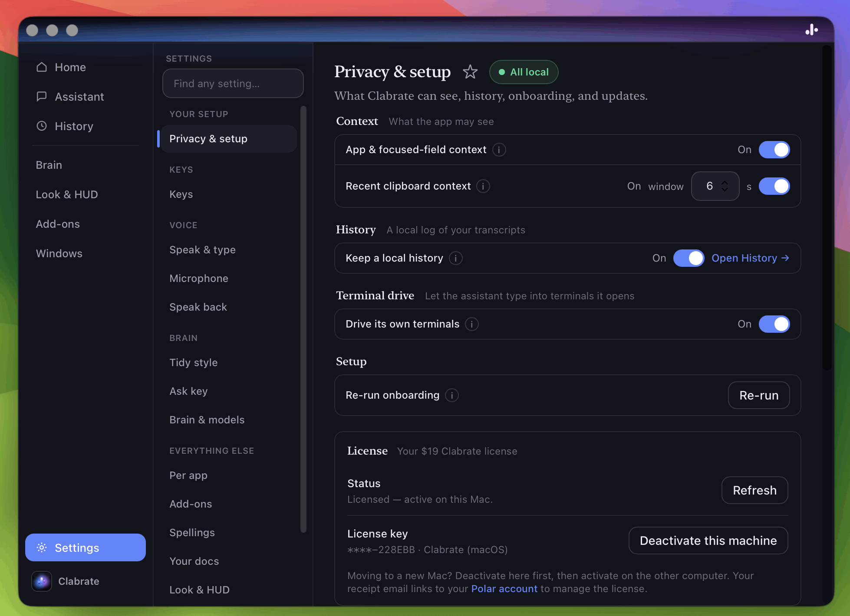This screenshot has width=850, height=616.
Task: Go to History in the sidebar
Action: click(x=86, y=126)
